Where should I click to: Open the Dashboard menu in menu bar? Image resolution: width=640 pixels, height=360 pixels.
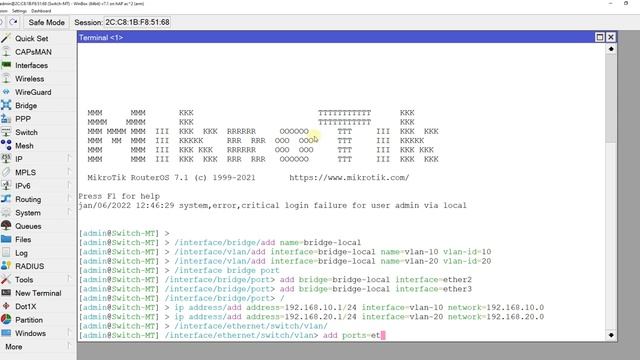pos(41,11)
